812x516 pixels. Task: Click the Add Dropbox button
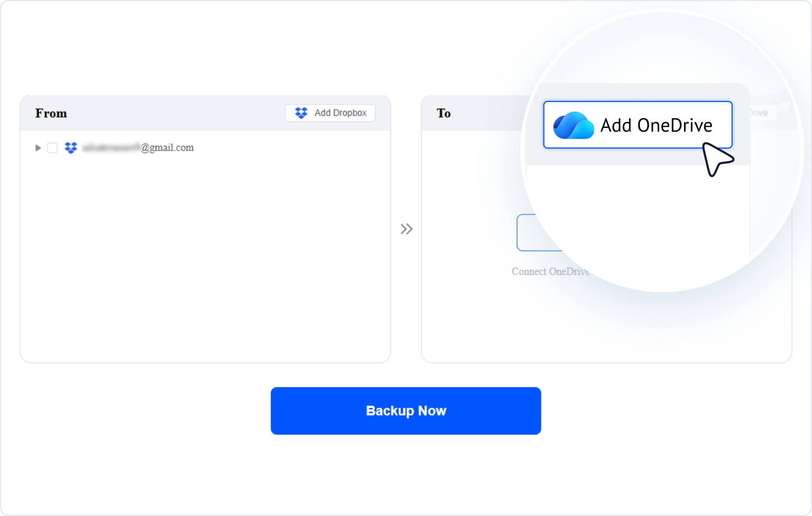(330, 113)
